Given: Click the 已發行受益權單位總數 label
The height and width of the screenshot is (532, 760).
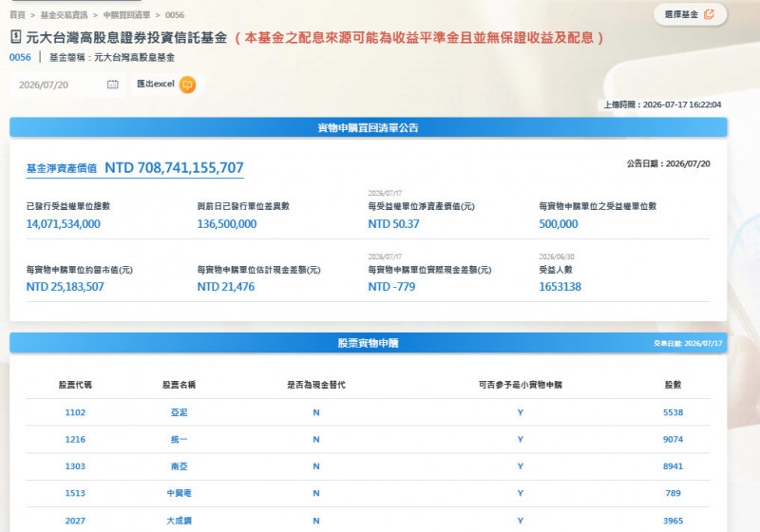Looking at the screenshot, I should click(x=67, y=206).
